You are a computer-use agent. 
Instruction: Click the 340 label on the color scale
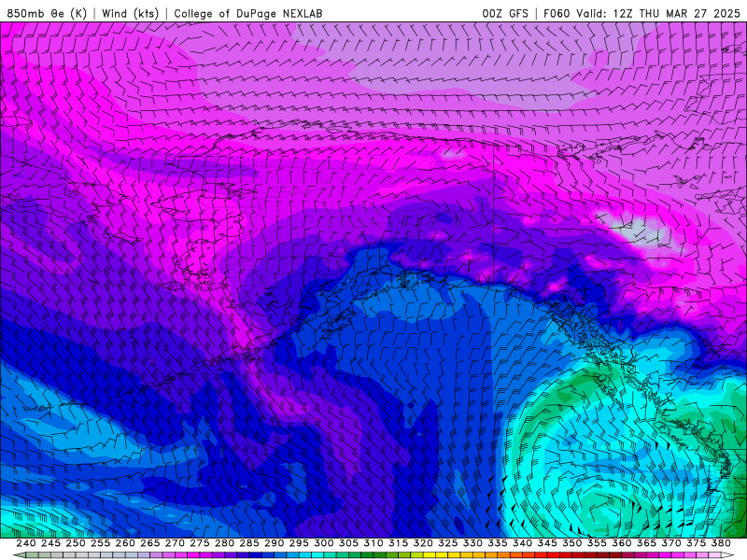[522, 543]
